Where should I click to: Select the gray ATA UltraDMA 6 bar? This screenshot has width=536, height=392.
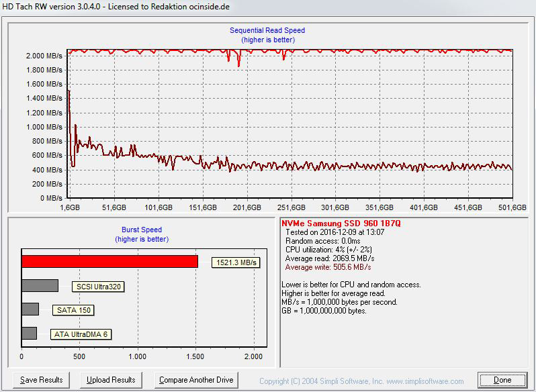(x=29, y=333)
